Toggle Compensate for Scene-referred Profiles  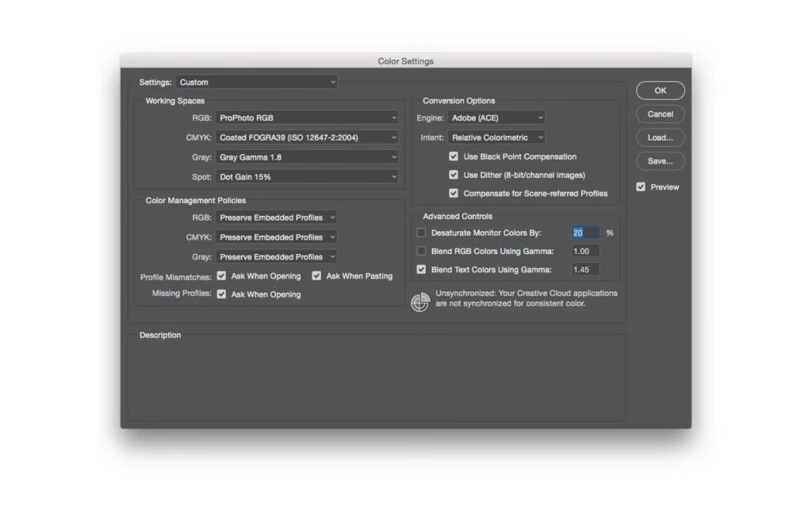pyautogui.click(x=454, y=194)
